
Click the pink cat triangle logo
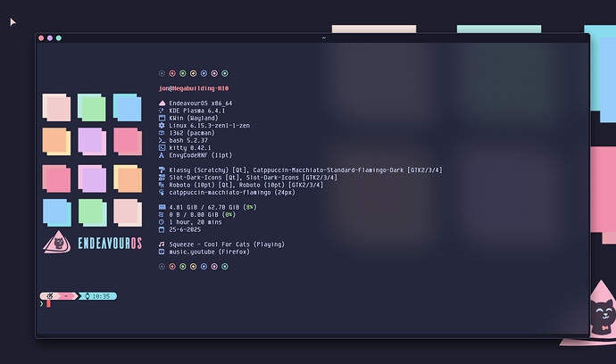(x=58, y=243)
